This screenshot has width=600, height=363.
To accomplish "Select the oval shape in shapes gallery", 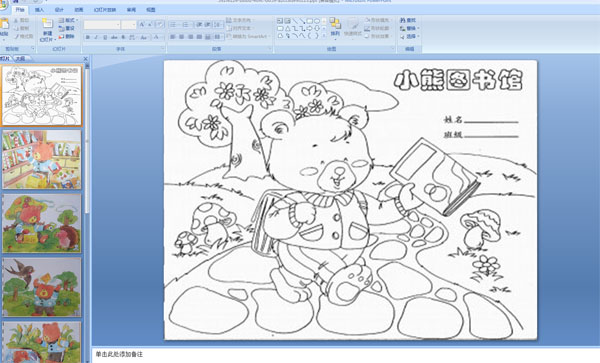I will (317, 21).
